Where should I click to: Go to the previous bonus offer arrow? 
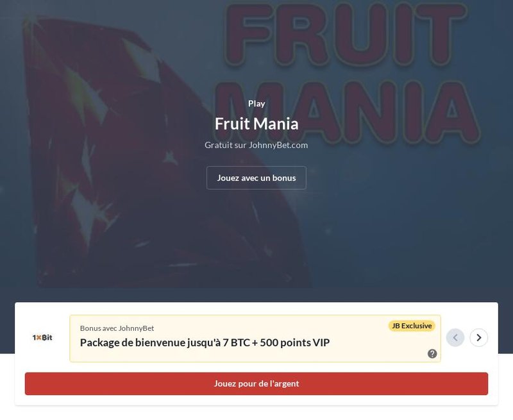(x=455, y=337)
